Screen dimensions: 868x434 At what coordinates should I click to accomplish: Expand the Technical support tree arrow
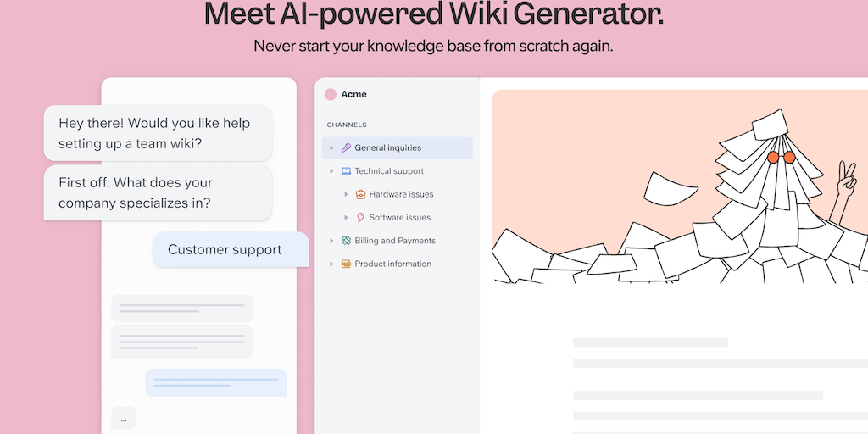(x=331, y=171)
